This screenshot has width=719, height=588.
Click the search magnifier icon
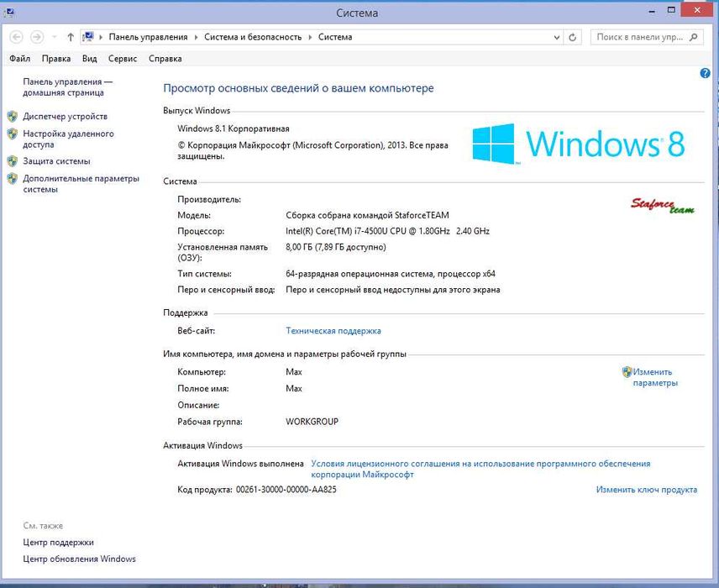tap(694, 37)
